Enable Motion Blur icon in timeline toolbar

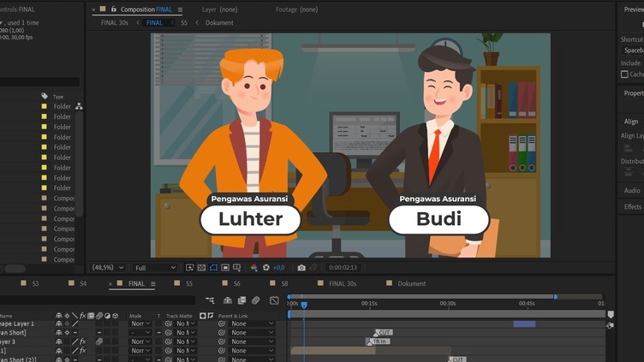point(255,300)
